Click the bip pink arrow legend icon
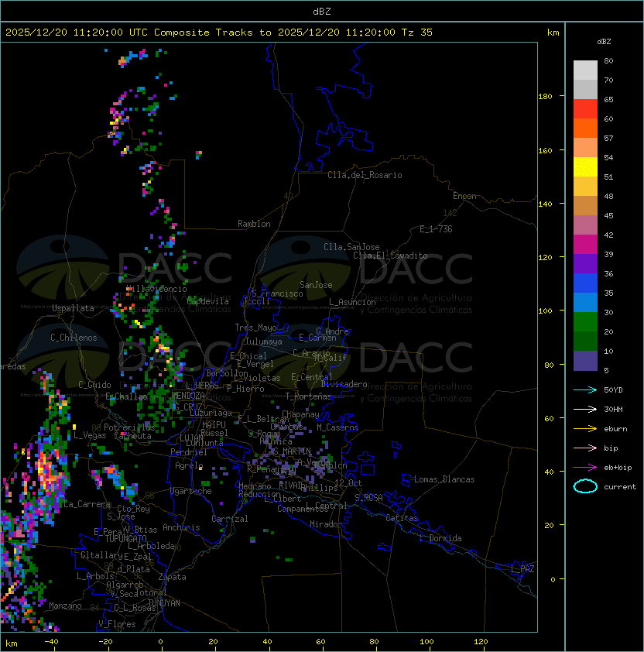644x652 pixels. coord(585,448)
